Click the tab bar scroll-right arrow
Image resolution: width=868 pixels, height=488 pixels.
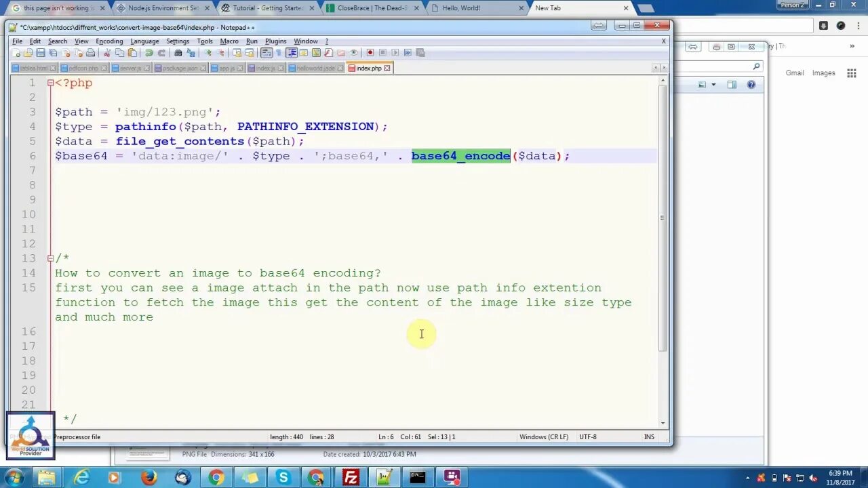pyautogui.click(x=664, y=68)
